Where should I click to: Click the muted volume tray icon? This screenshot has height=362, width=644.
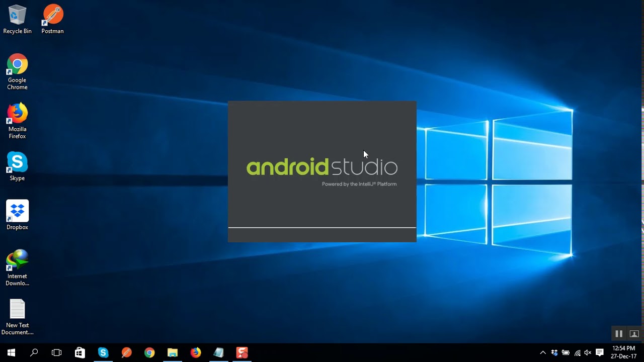click(x=588, y=352)
